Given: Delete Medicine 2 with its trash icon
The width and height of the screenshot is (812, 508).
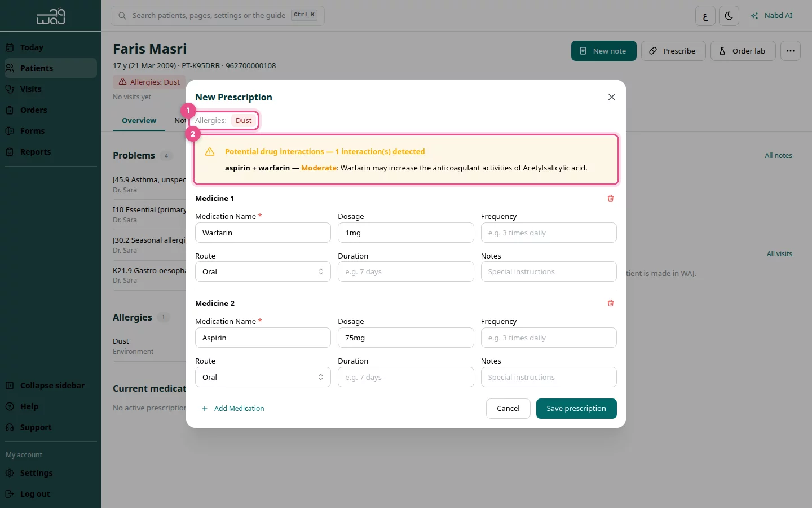Looking at the screenshot, I should 611,303.
